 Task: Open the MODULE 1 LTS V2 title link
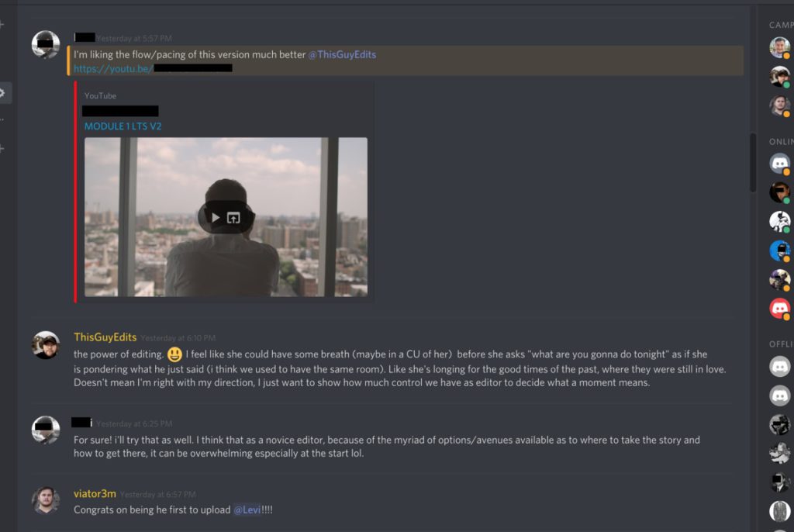coord(123,126)
